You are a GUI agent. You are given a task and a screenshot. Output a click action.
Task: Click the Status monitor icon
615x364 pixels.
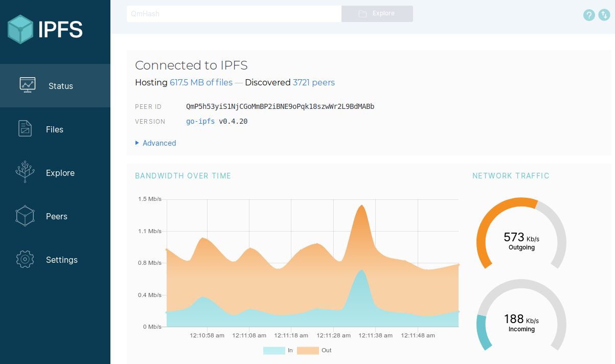pos(28,84)
